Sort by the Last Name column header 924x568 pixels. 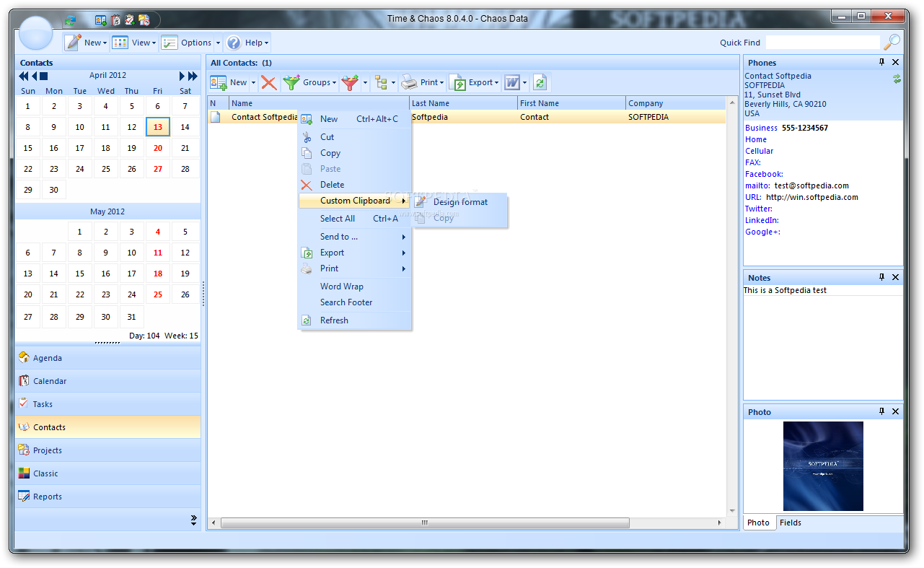464,103
